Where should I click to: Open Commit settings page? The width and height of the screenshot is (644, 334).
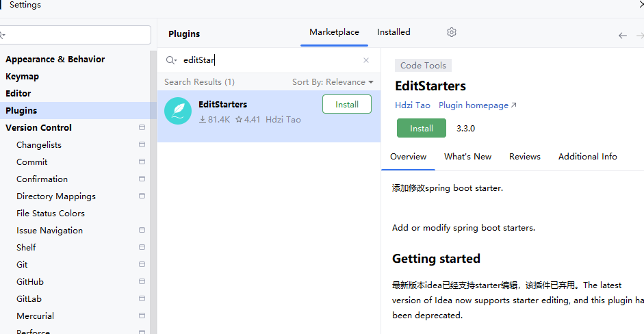[x=32, y=162]
